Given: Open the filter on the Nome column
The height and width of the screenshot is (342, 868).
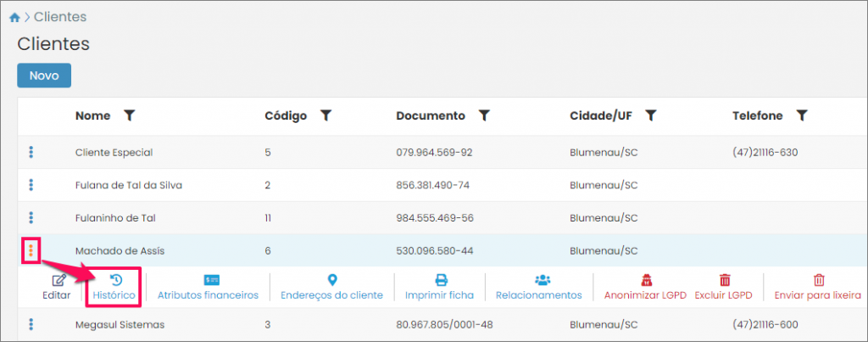Looking at the screenshot, I should (129, 115).
